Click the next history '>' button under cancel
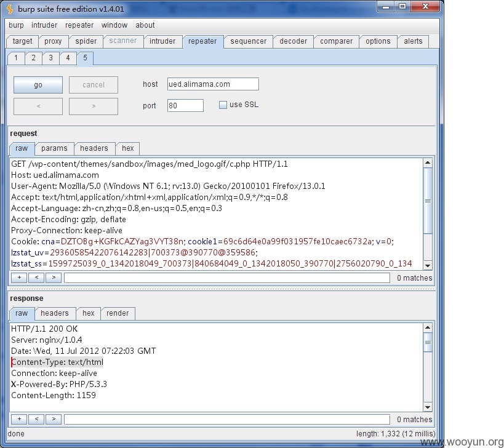 93,106
